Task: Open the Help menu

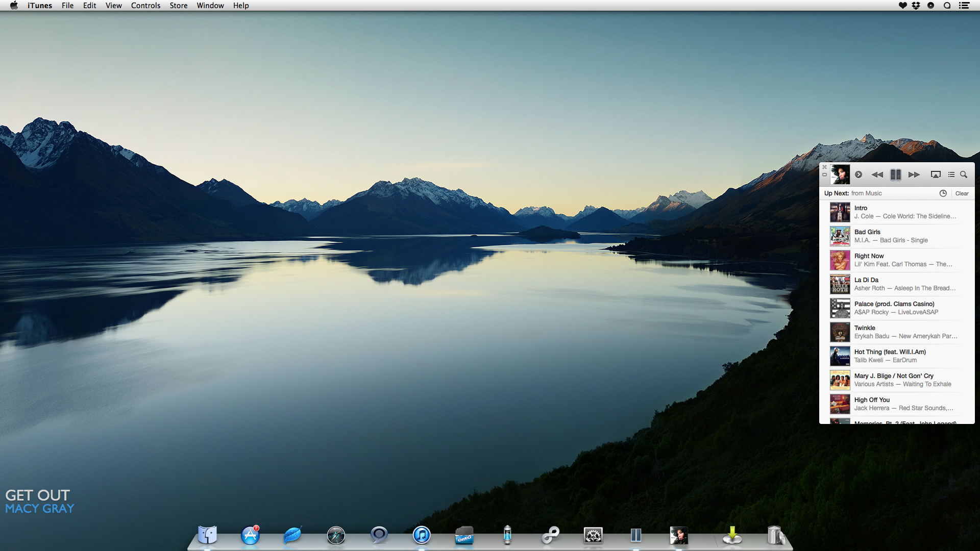Action: [x=241, y=6]
